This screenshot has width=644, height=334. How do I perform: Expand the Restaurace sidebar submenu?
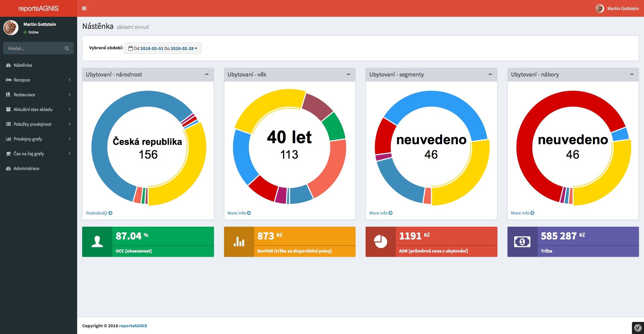click(38, 95)
